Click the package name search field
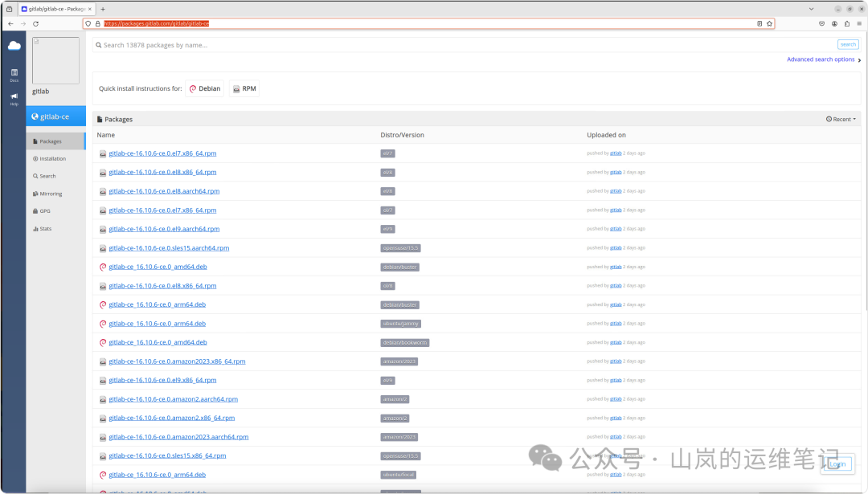 (321, 46)
